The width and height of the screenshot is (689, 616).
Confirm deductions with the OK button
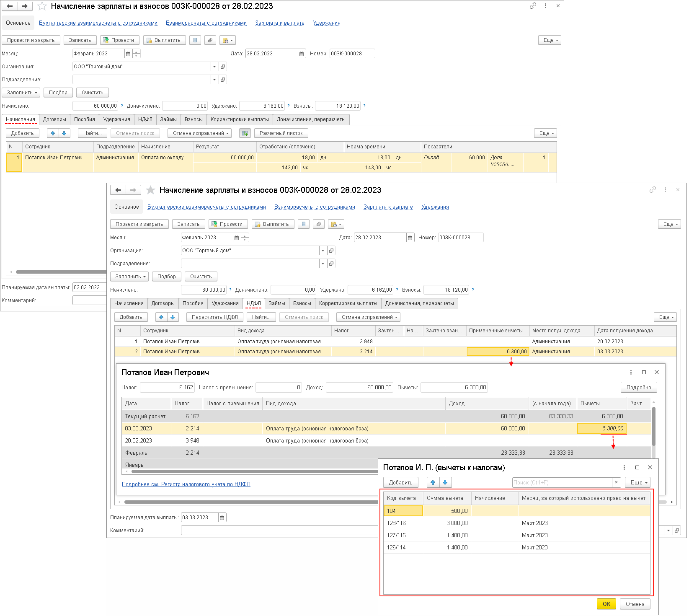[x=606, y=604]
